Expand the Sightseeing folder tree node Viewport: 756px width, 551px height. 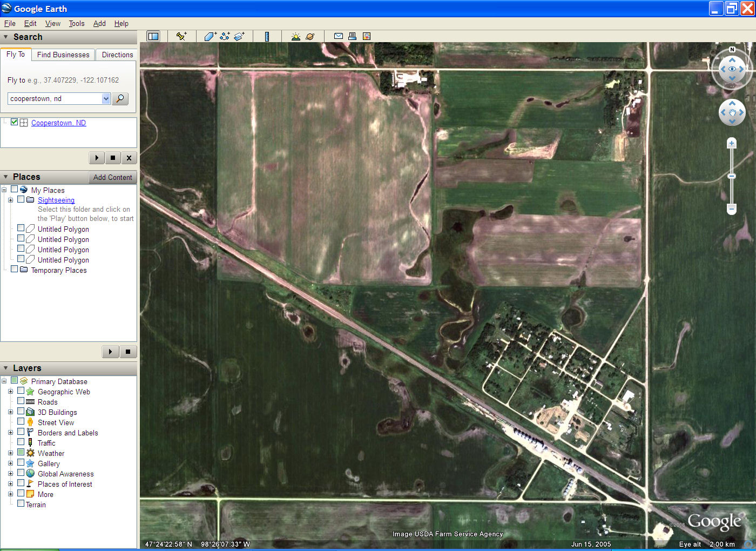pos(10,200)
